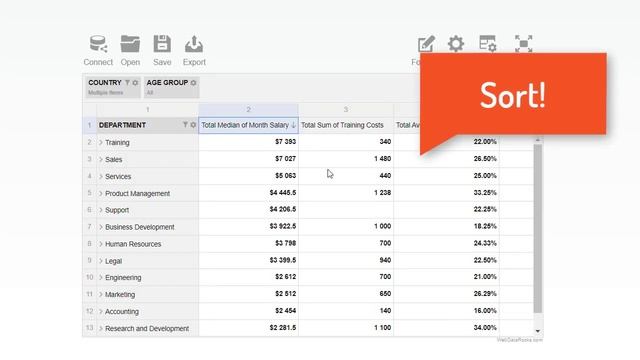Expand the Product Management row
The image size is (640, 360).
point(101,193)
